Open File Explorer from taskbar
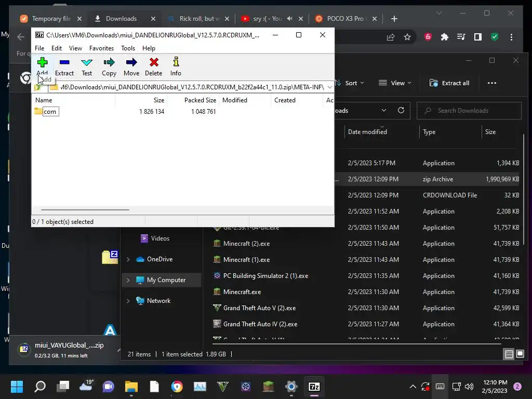This screenshot has width=532, height=399. click(131, 387)
